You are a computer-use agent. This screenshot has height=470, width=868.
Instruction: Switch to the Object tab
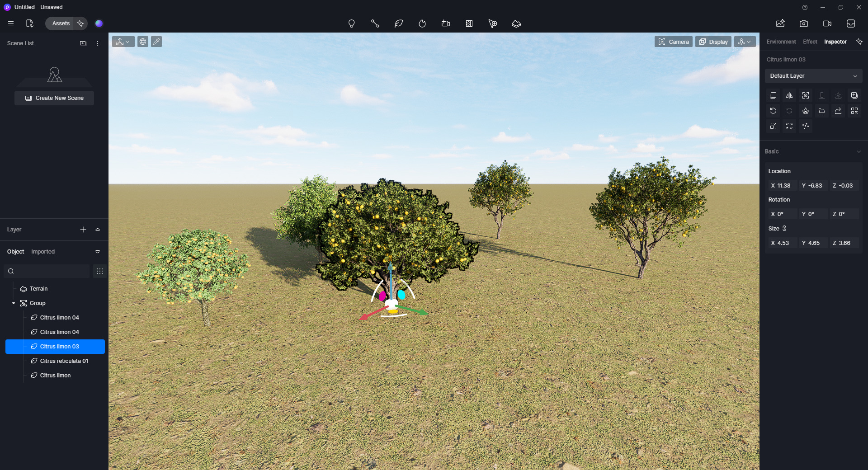15,252
